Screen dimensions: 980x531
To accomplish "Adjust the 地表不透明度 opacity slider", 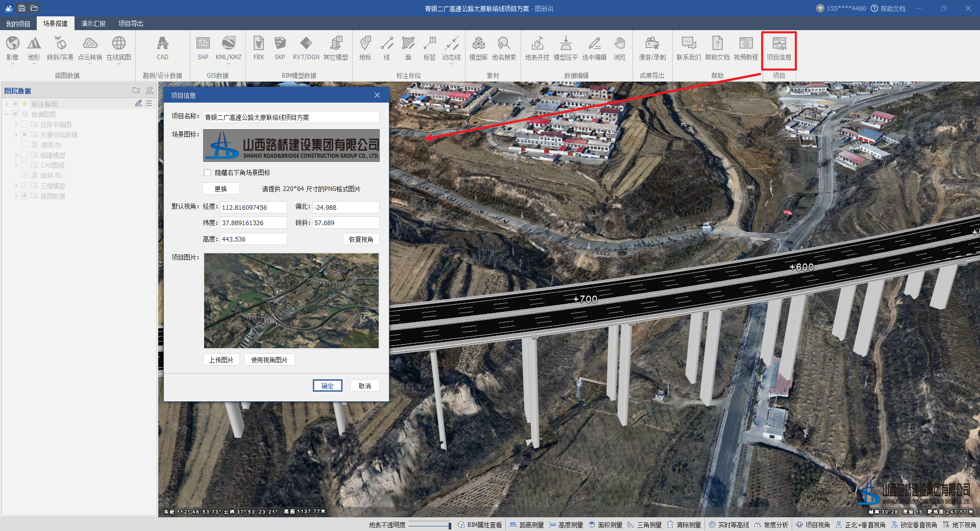I will (x=449, y=525).
